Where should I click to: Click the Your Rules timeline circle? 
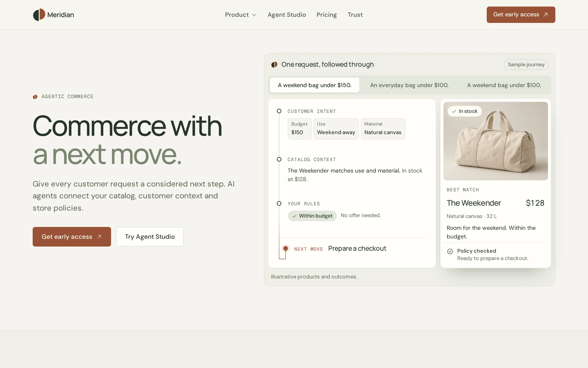[x=279, y=203]
